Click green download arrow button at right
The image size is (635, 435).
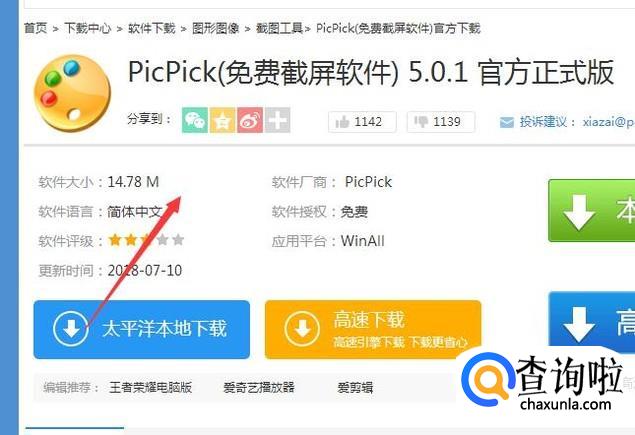(591, 211)
